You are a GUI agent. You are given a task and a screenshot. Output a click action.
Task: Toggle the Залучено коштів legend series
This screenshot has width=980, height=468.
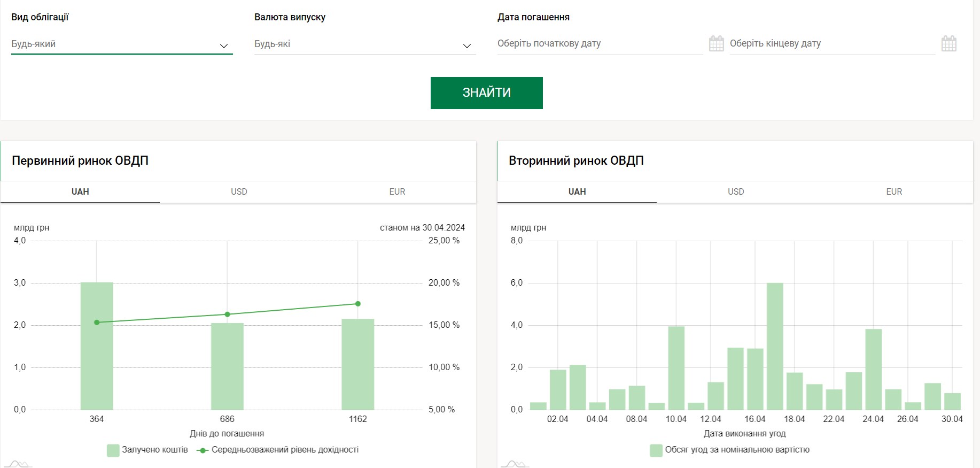tap(147, 450)
